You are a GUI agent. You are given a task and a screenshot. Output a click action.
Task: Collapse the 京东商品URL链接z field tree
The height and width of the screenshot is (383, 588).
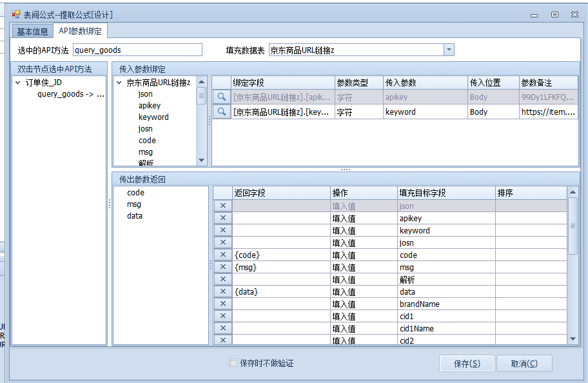pyautogui.click(x=119, y=83)
